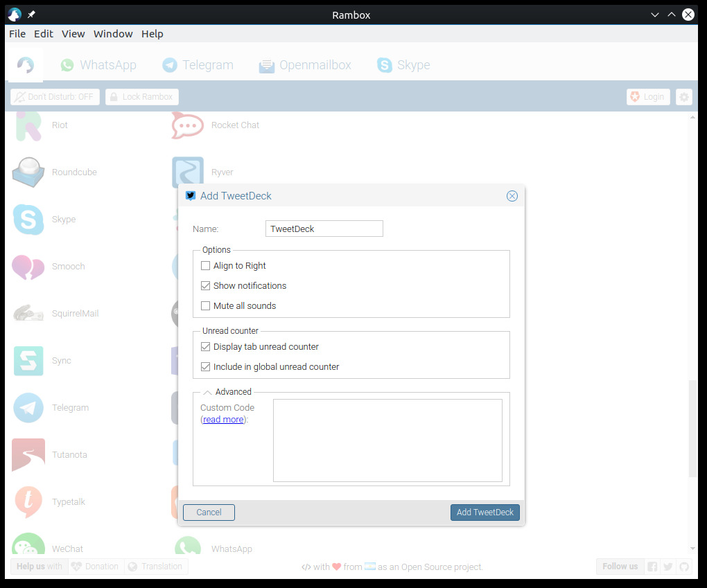Click the Typetalk icon
The width and height of the screenshot is (707, 588).
click(28, 501)
